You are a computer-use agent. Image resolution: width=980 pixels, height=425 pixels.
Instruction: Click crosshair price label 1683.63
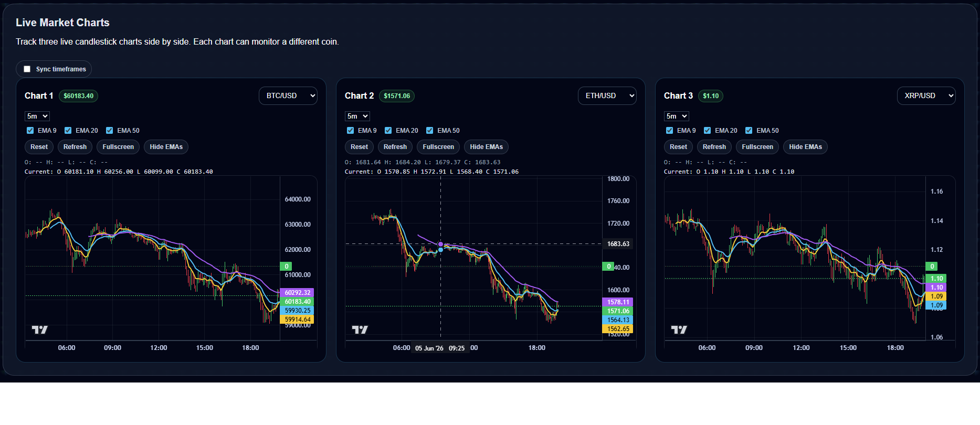pos(618,244)
